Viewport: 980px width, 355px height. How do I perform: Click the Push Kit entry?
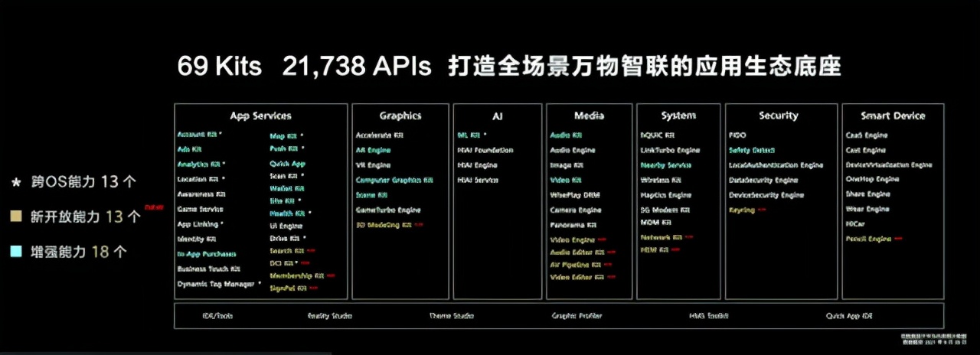point(283,149)
